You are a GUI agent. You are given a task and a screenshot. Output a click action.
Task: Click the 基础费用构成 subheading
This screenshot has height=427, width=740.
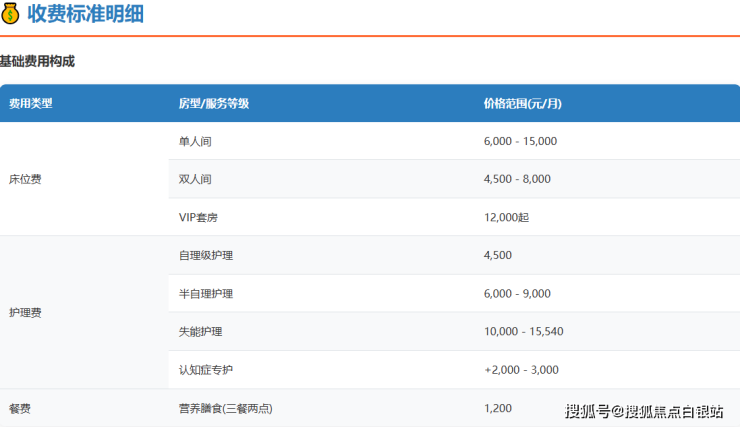[x=37, y=62]
